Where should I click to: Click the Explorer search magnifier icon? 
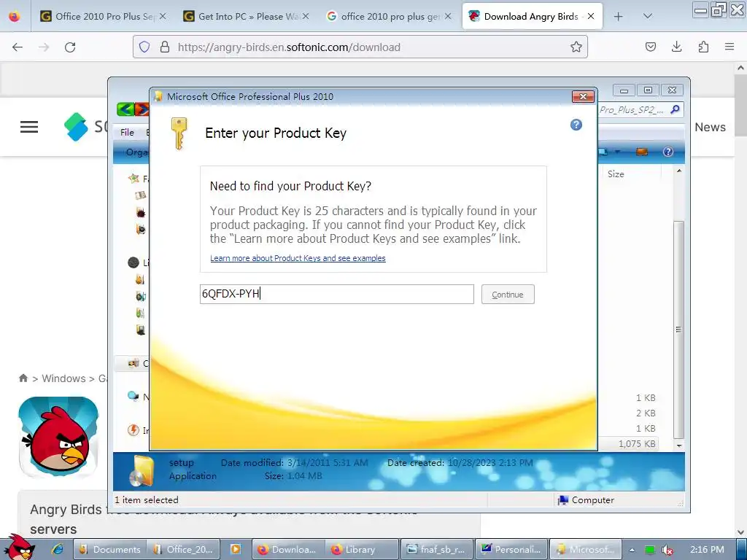click(675, 109)
